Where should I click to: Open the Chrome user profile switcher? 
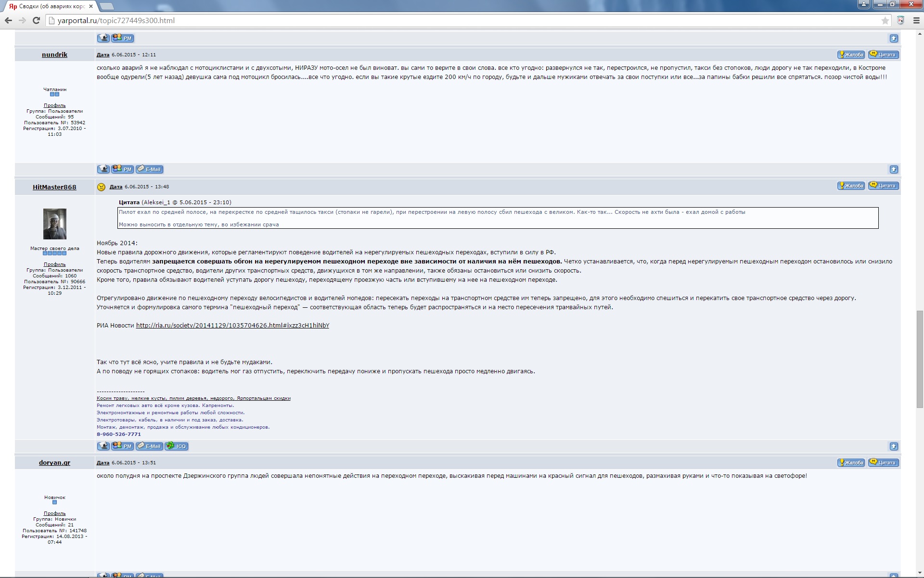[864, 4]
